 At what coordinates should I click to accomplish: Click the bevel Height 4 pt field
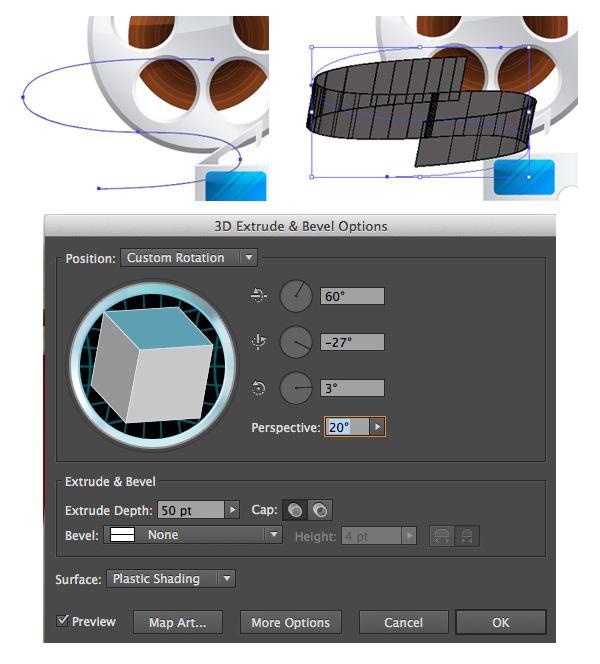coord(372,536)
